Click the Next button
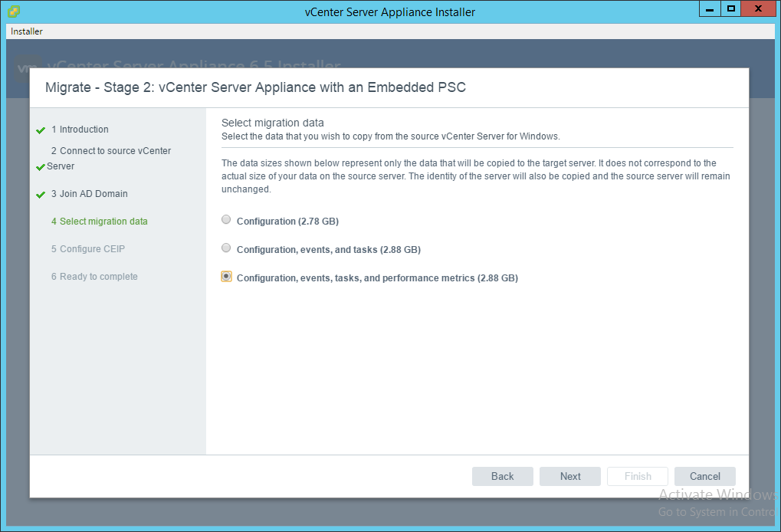 [569, 476]
